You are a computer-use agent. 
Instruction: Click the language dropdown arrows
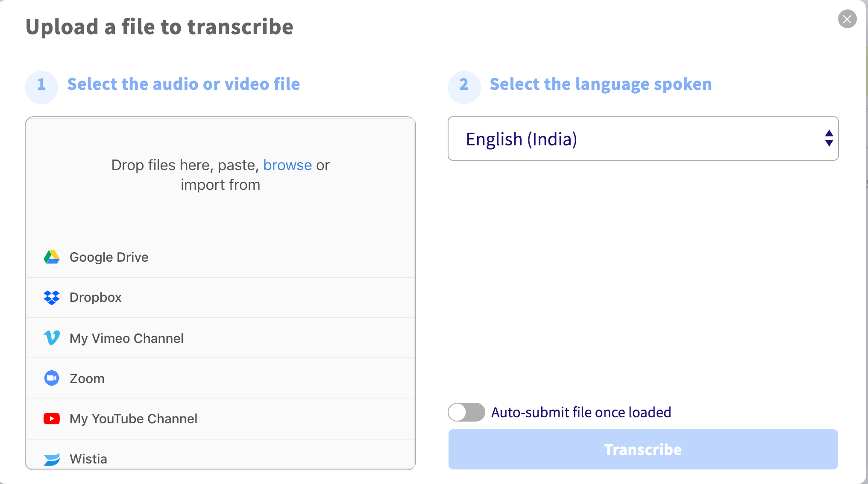pyautogui.click(x=829, y=139)
